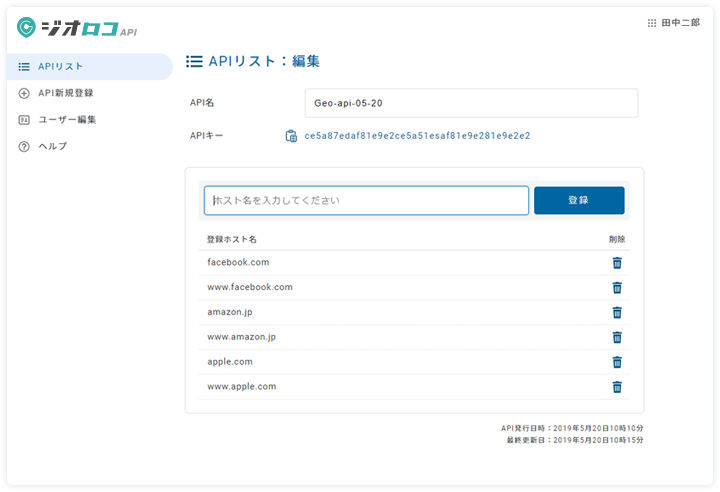Viewport: 720px width, 492px height.
Task: Click trash icon next to apple.com
Action: [617, 362]
